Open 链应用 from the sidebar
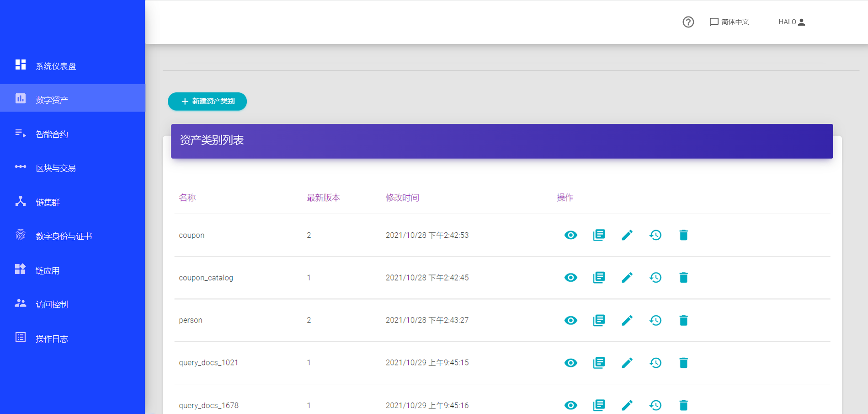Screen dimensions: 868x414 click(x=48, y=270)
